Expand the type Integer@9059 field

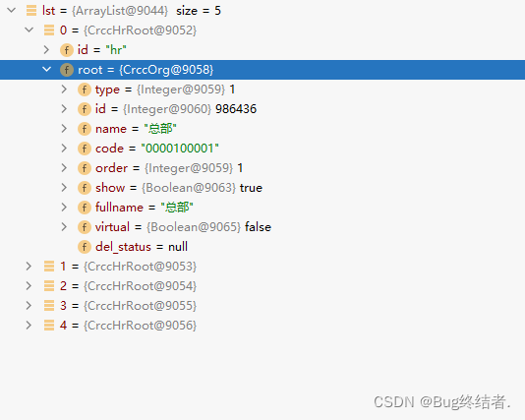pyautogui.click(x=64, y=90)
